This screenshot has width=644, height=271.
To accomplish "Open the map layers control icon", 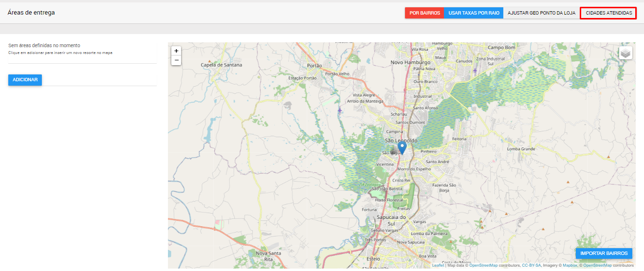I will [x=626, y=53].
